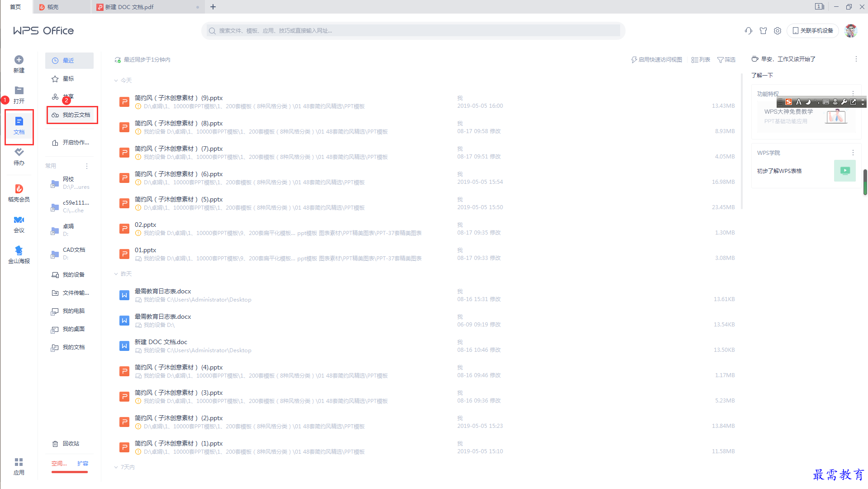Open 简约风 (9).pptx file

(425, 102)
